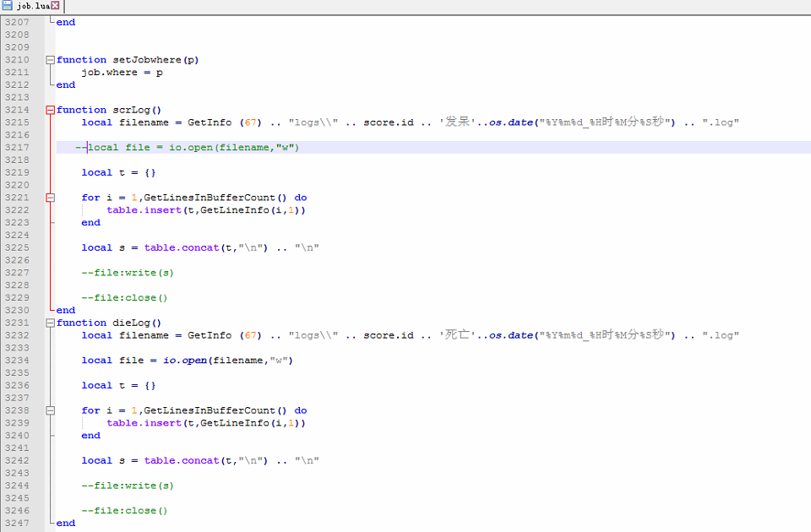Collapse the for loop fold on line 3221
The width and height of the screenshot is (811, 532).
pos(50,198)
